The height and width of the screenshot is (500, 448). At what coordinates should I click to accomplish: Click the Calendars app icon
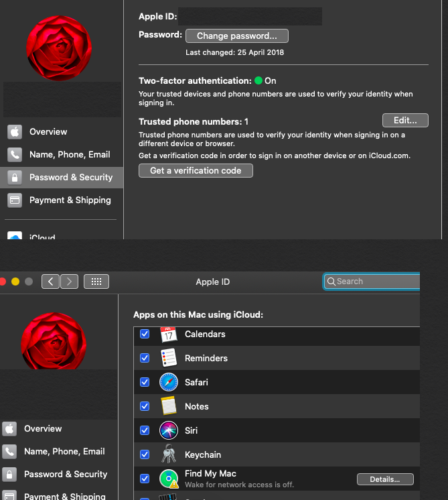(169, 334)
